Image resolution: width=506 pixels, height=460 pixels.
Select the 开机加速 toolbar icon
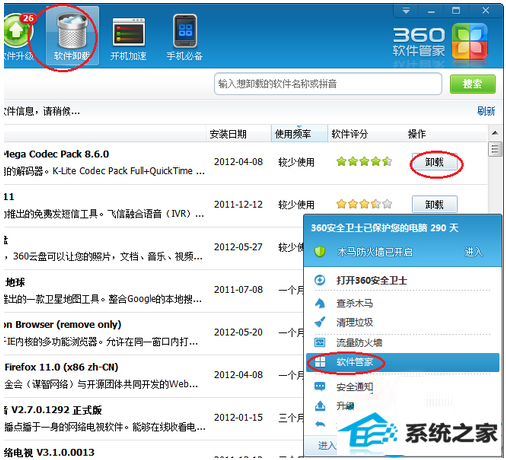click(x=128, y=37)
